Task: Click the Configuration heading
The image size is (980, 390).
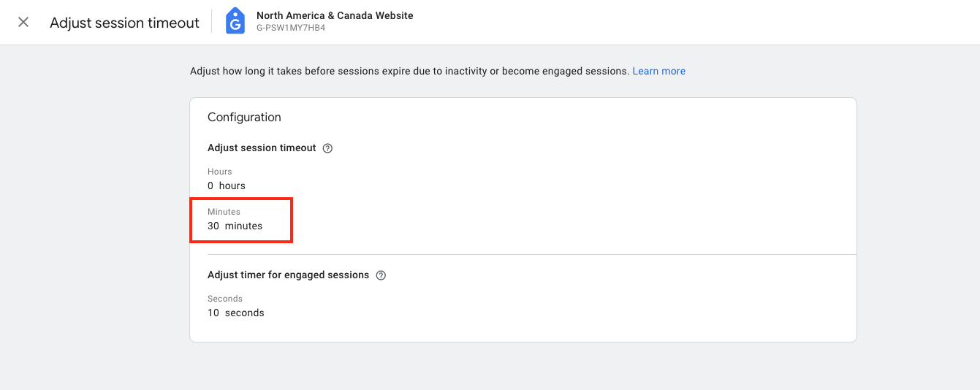Action: [x=244, y=117]
